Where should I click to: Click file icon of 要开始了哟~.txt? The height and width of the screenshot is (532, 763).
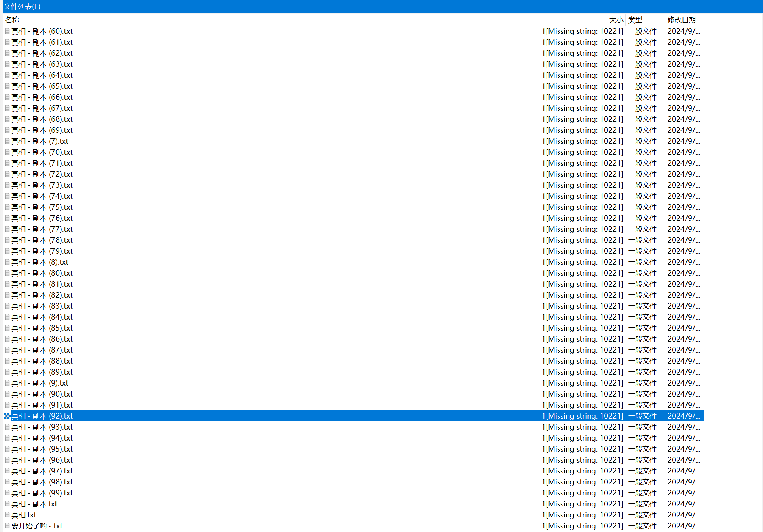click(x=7, y=526)
